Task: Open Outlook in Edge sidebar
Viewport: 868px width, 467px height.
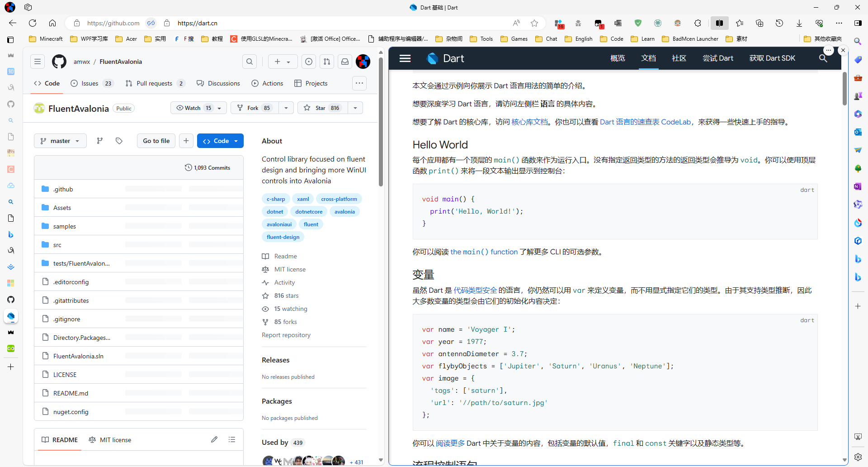Action: click(858, 132)
